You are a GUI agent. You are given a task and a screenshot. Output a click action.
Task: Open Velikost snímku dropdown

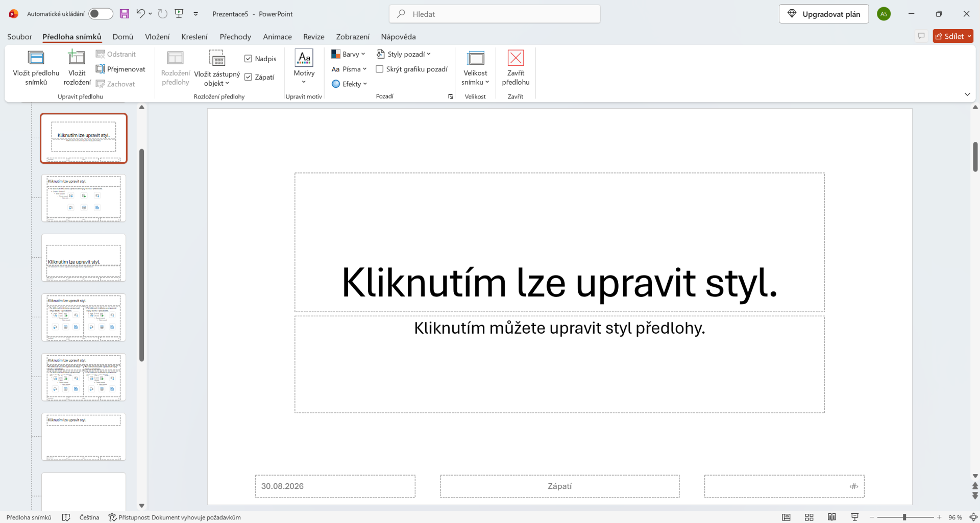[475, 68]
